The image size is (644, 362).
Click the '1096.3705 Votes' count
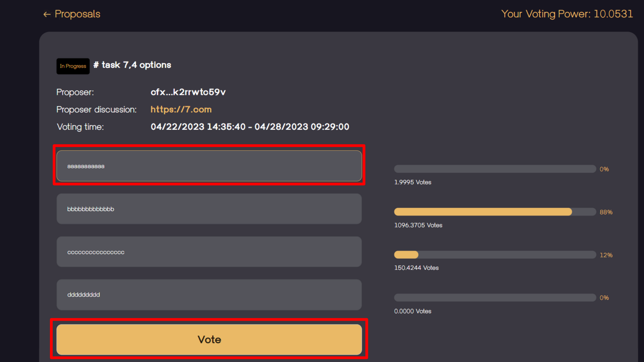click(x=418, y=225)
